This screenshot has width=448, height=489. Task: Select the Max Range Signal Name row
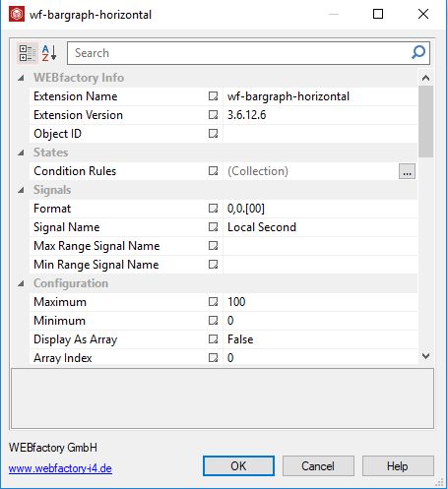pos(224,246)
